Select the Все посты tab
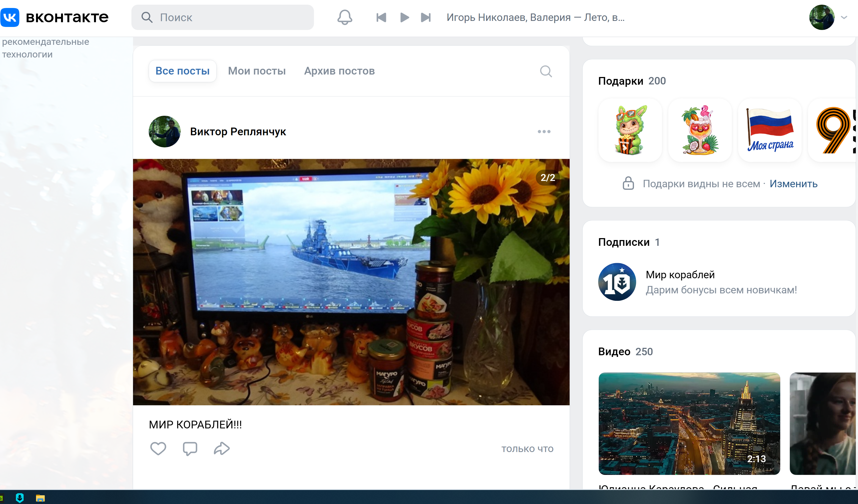 pos(183,71)
